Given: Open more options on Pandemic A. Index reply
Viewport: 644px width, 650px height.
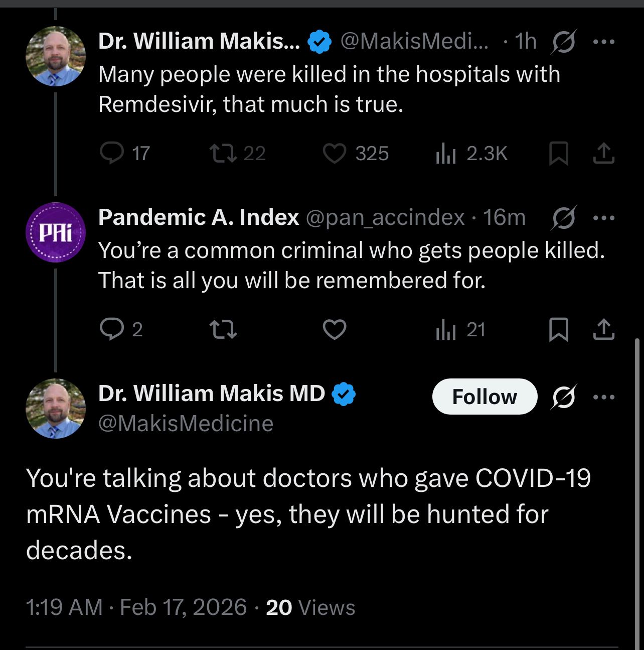Looking at the screenshot, I should [x=603, y=218].
